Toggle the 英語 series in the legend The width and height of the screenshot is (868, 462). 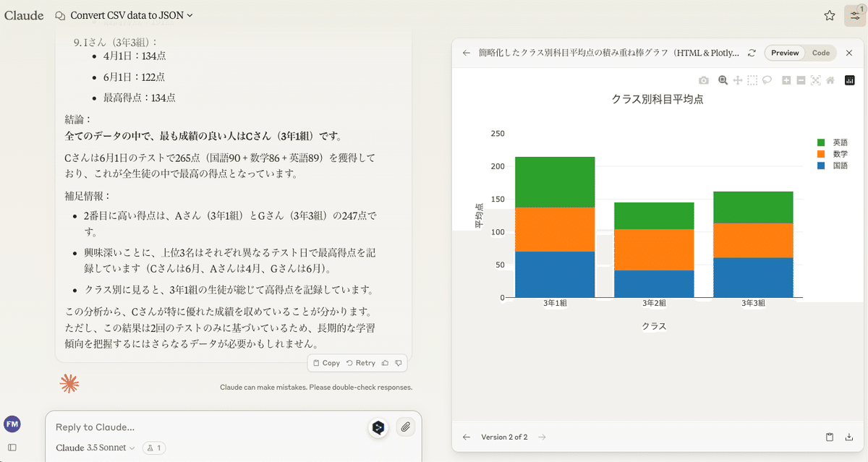pyautogui.click(x=833, y=142)
